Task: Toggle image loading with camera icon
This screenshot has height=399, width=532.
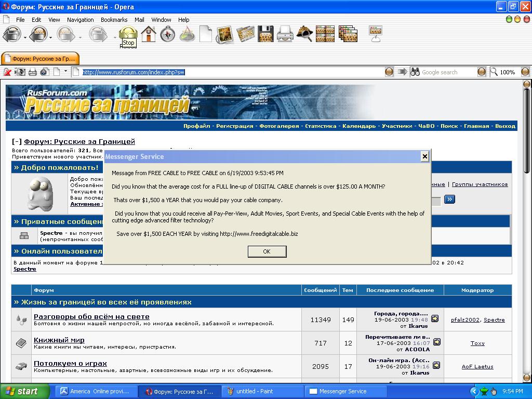Action: 20,72
